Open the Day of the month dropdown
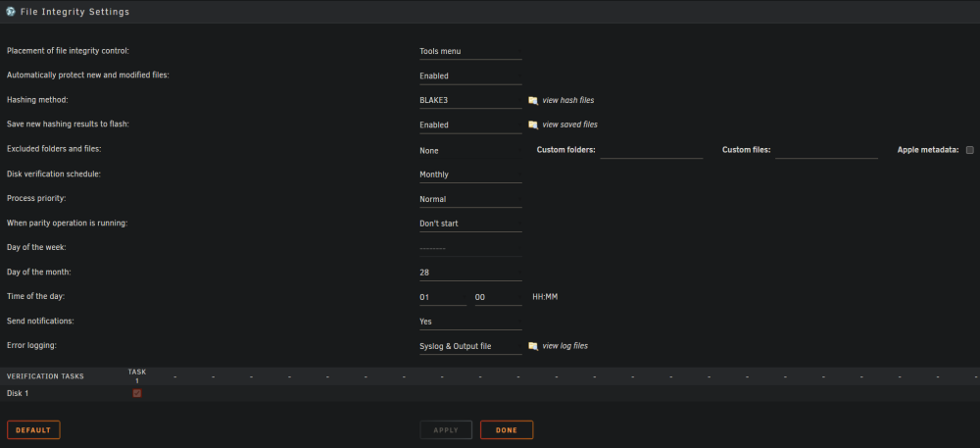The image size is (980, 448). click(x=470, y=273)
